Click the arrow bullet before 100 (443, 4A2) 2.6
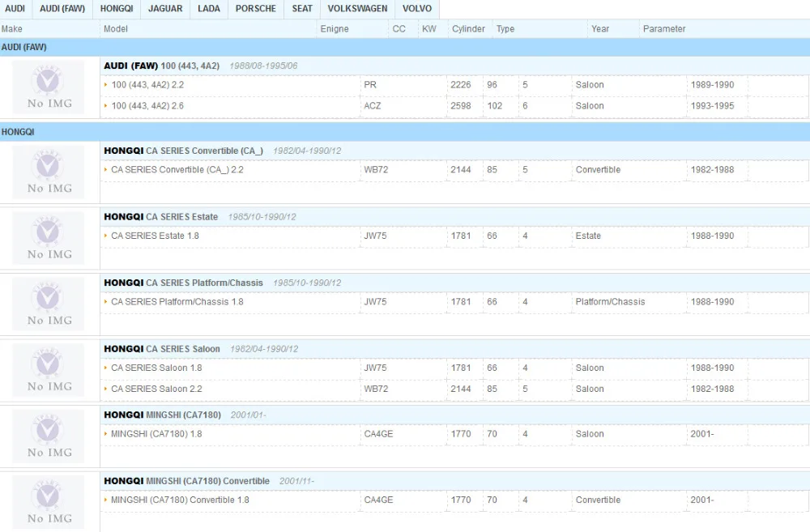The width and height of the screenshot is (810, 532). click(105, 106)
